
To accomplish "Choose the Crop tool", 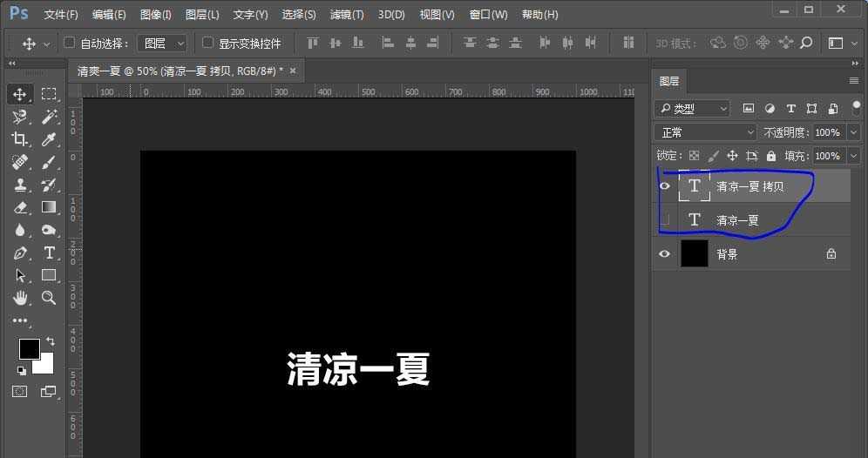I will 20,139.
